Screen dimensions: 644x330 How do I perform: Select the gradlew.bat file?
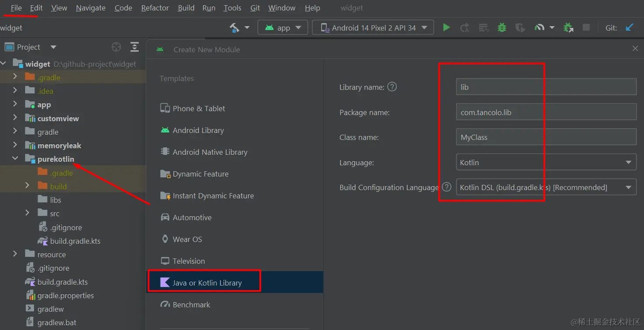57,323
